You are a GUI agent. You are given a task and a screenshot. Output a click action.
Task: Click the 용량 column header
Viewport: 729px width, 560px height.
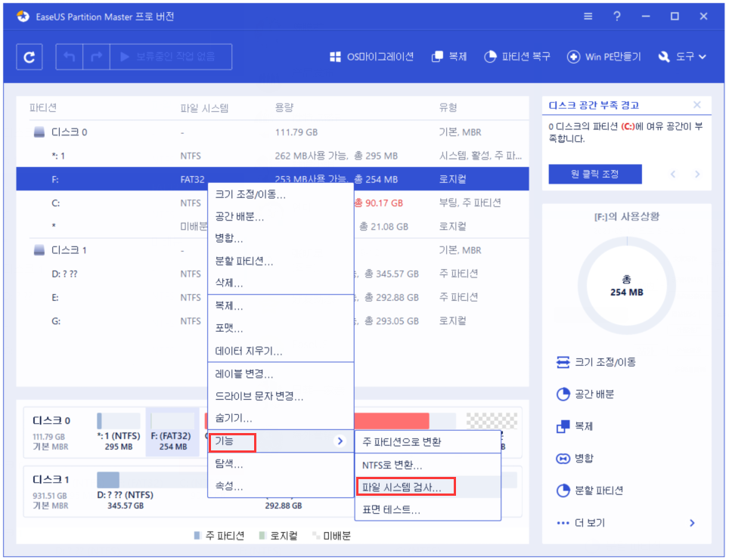click(284, 108)
